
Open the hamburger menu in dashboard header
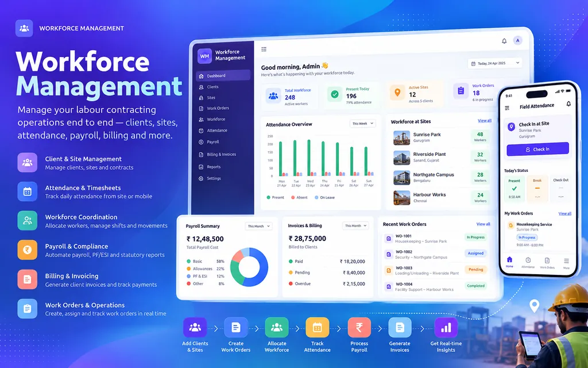(x=264, y=49)
